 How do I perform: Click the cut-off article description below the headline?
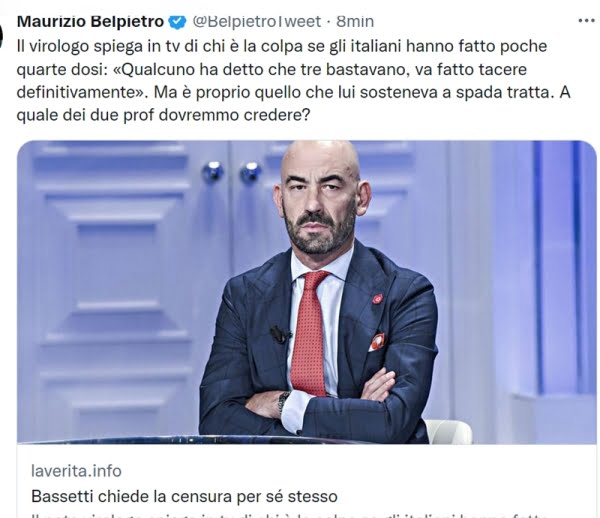291,513
